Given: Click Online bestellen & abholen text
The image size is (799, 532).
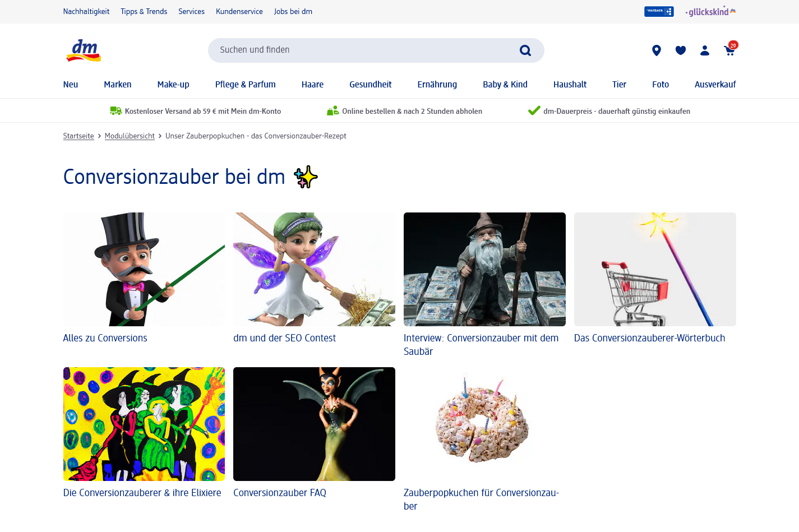Looking at the screenshot, I should pos(412,112).
